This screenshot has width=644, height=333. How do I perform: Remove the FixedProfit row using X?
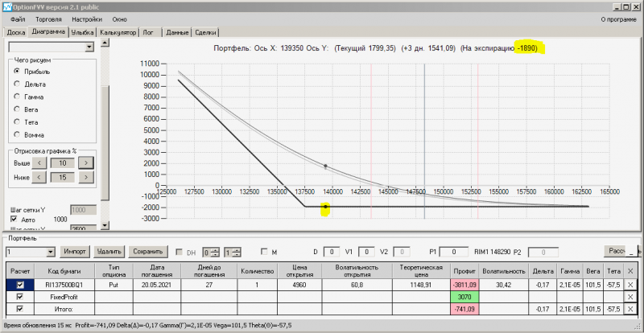pyautogui.click(x=630, y=296)
